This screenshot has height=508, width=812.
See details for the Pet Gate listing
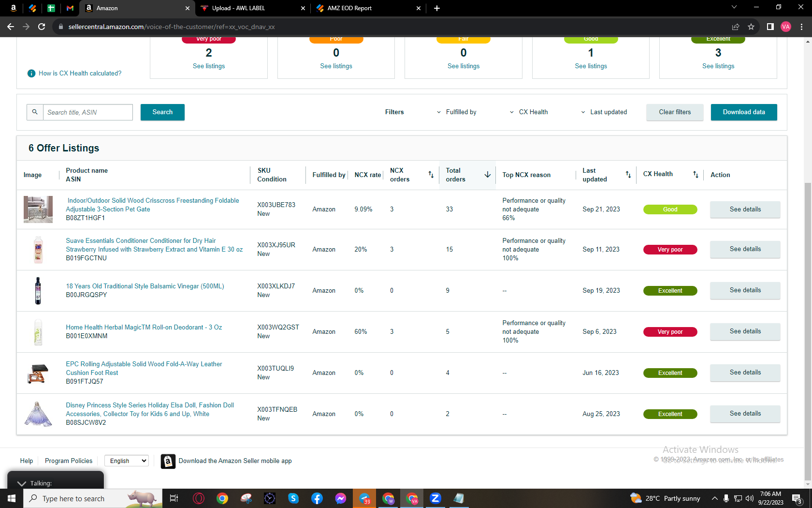click(745, 209)
